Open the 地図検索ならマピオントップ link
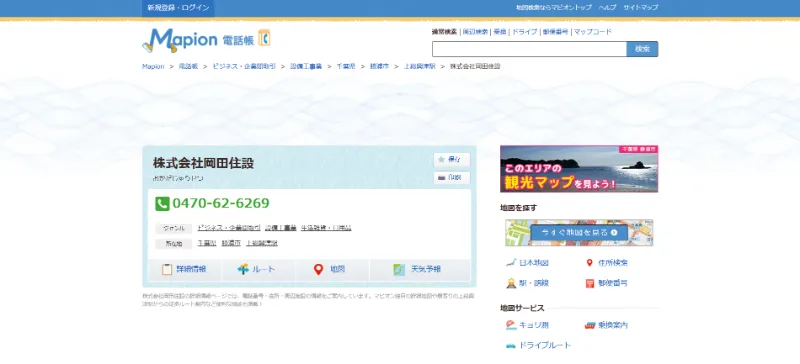This screenshot has height=364, width=800. point(554,8)
